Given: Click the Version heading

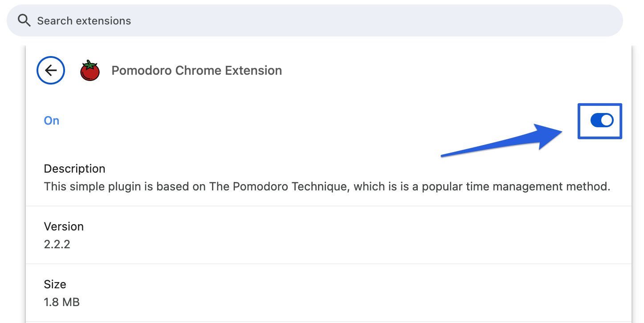Looking at the screenshot, I should pyautogui.click(x=64, y=226).
